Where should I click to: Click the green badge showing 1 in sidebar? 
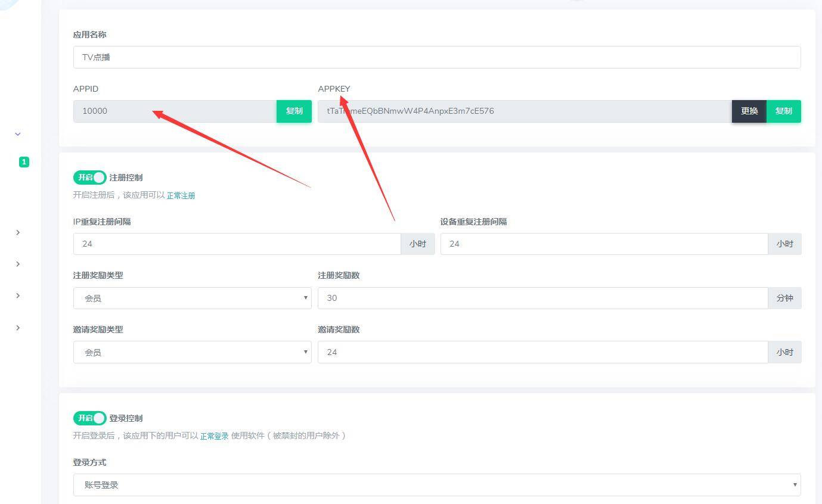point(24,162)
